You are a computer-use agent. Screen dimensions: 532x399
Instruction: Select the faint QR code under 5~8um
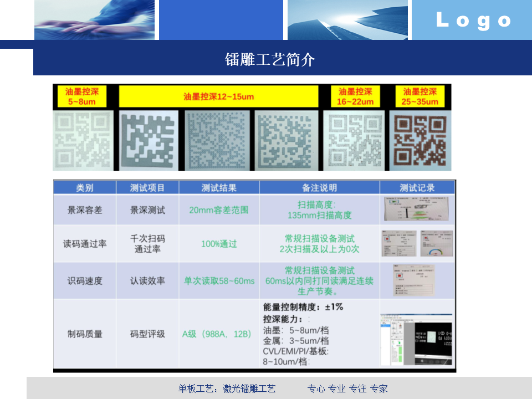coord(83,140)
